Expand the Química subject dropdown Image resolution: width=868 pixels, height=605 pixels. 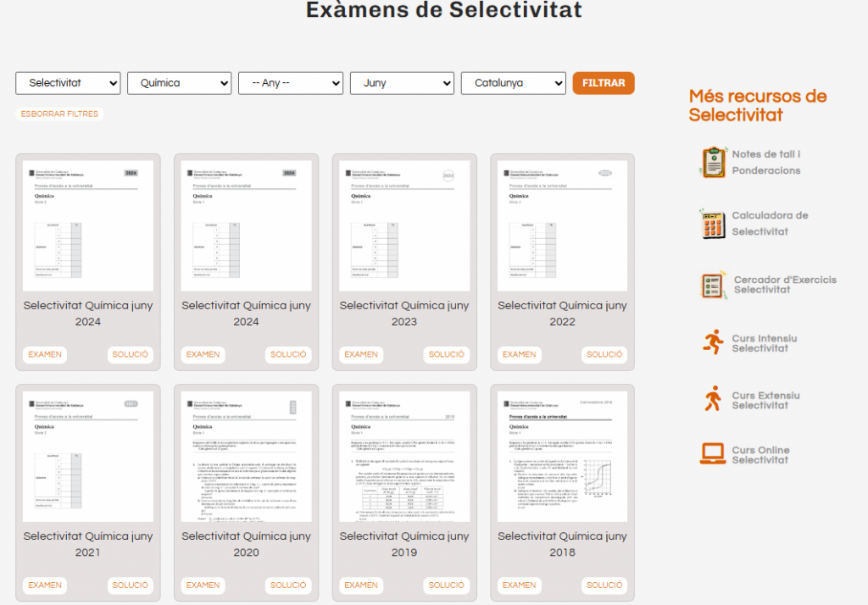coord(179,83)
